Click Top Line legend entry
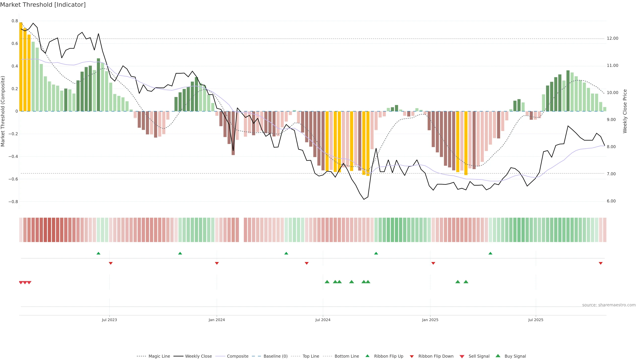The width and height of the screenshot is (644, 362). (311, 356)
